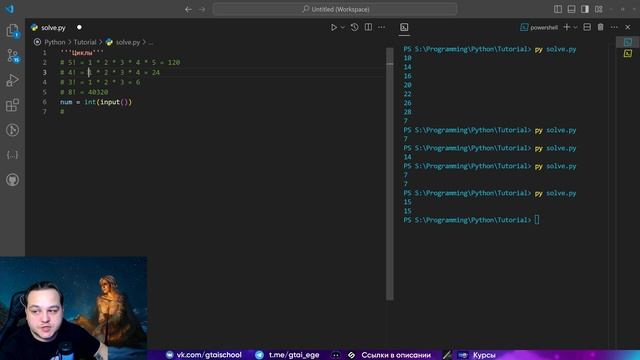The image size is (640, 360).
Task: Click the comment '# 5! = 1 * 2 * 3 * 4 * 5 = 120'
Action: tap(120, 62)
